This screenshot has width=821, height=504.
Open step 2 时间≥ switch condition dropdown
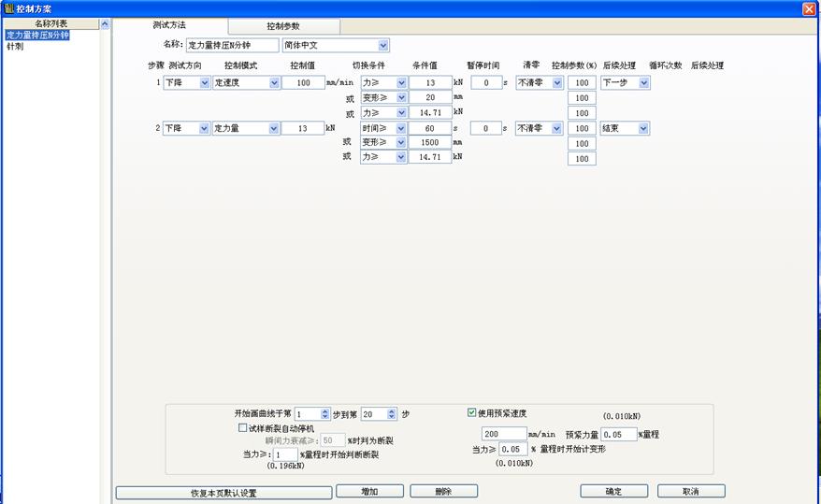tap(401, 128)
